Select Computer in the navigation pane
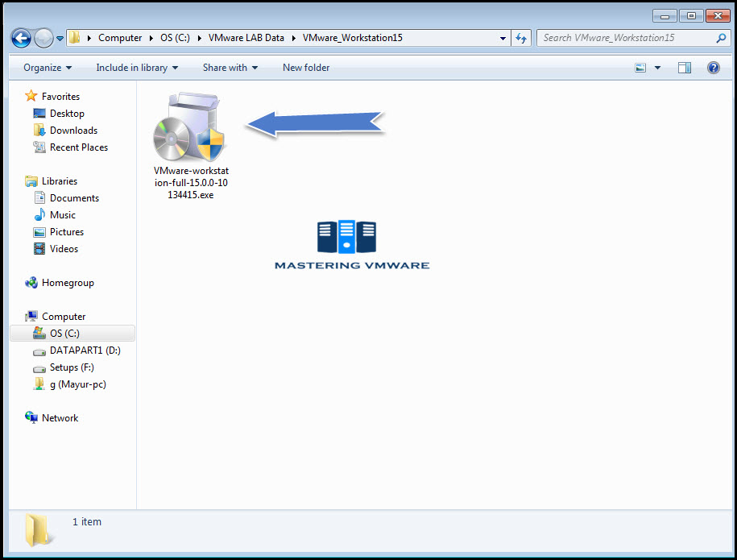 pos(64,317)
